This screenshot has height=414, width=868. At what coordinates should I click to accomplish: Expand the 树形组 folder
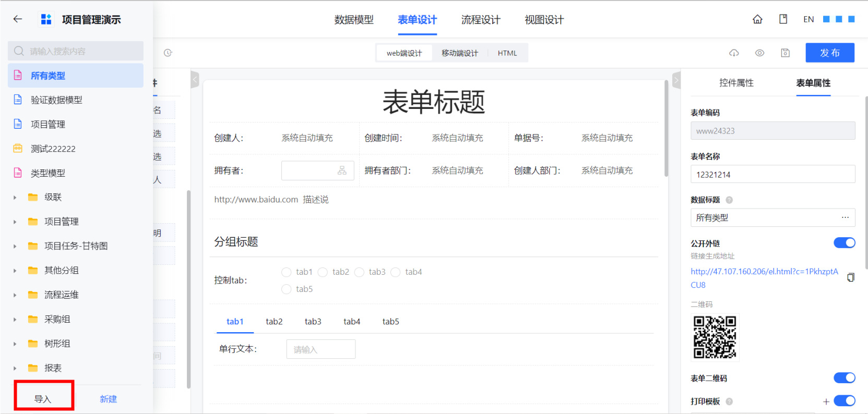pyautogui.click(x=15, y=344)
